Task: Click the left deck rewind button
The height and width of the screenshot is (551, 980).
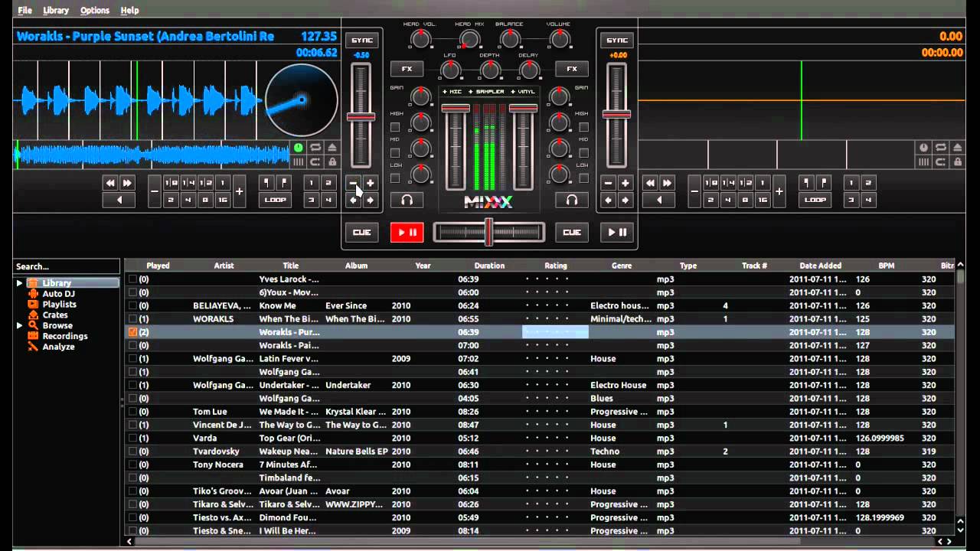Action: [111, 183]
